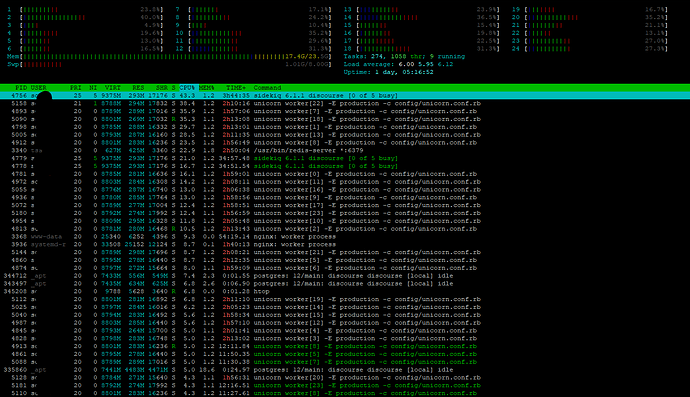Select the unicorn worker[11] process row

(x=345, y=182)
